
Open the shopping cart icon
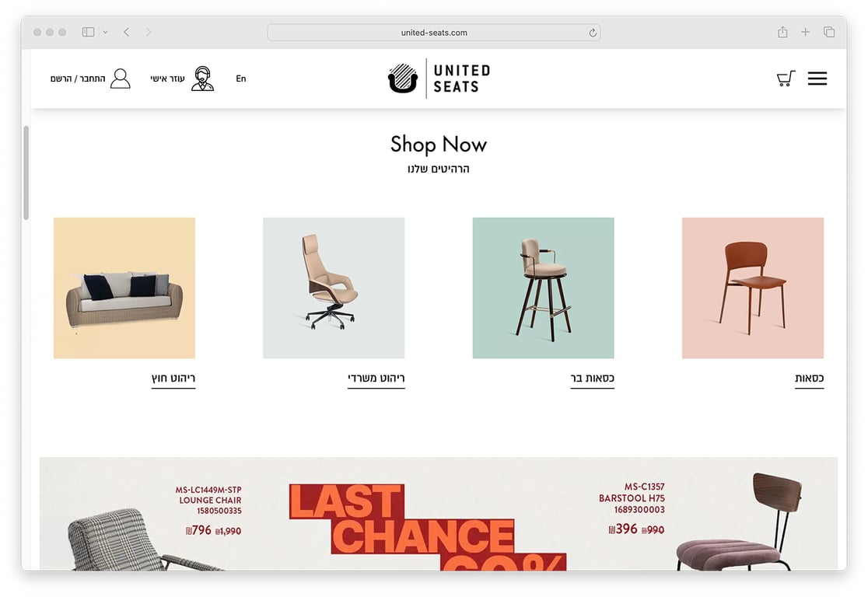pyautogui.click(x=786, y=78)
